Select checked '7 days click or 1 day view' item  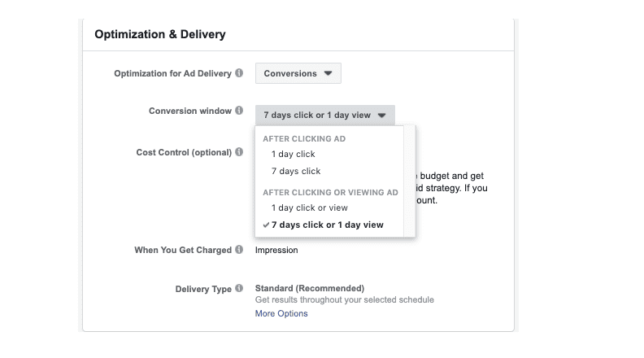tap(327, 225)
